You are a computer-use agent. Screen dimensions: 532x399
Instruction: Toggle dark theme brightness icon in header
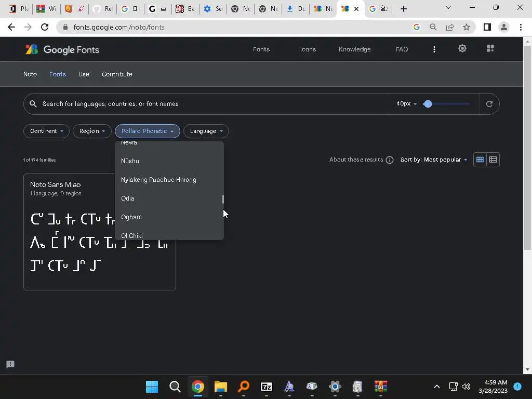462,48
